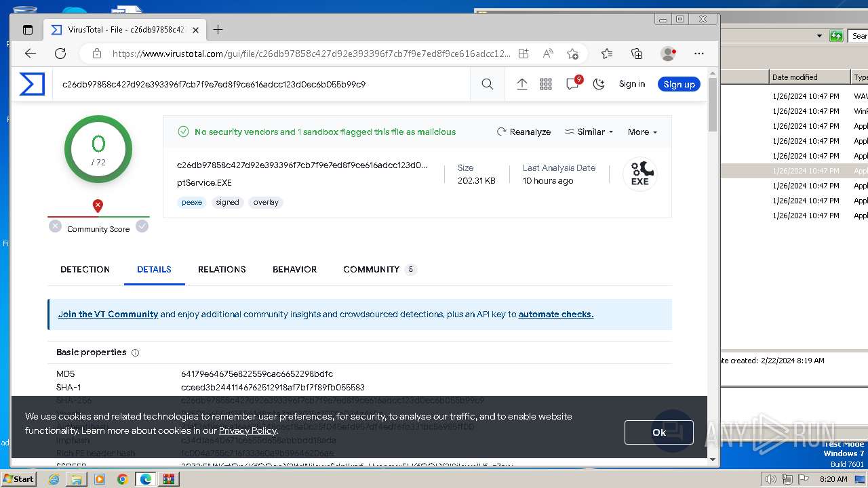Open the Edge settings and more menu
Screen dimensions: 868x488
(699, 54)
